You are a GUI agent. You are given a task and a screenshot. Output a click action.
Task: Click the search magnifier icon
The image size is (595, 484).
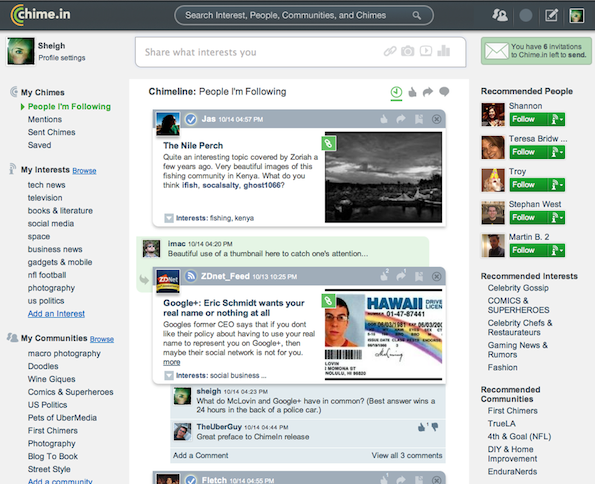(417, 16)
